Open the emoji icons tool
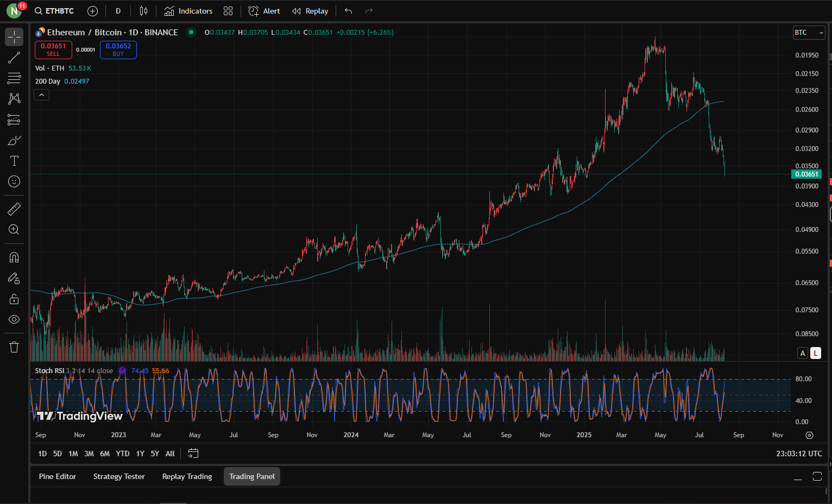The width and height of the screenshot is (832, 504). (14, 181)
